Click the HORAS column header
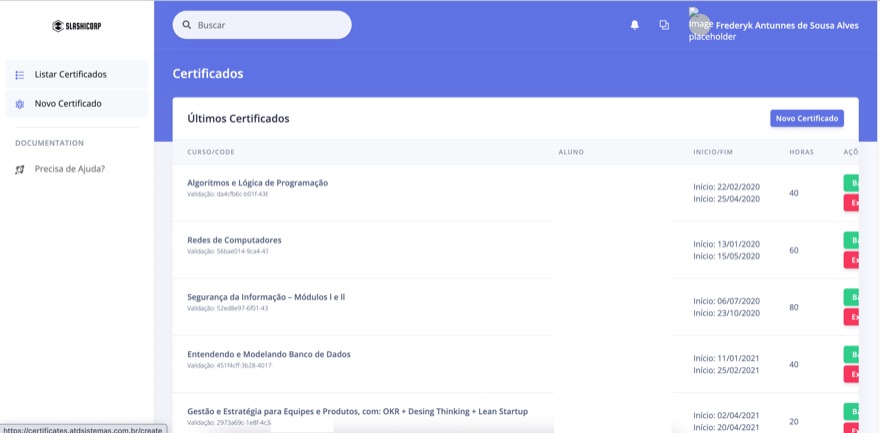Viewport: 880px width, 433px height. pos(801,152)
